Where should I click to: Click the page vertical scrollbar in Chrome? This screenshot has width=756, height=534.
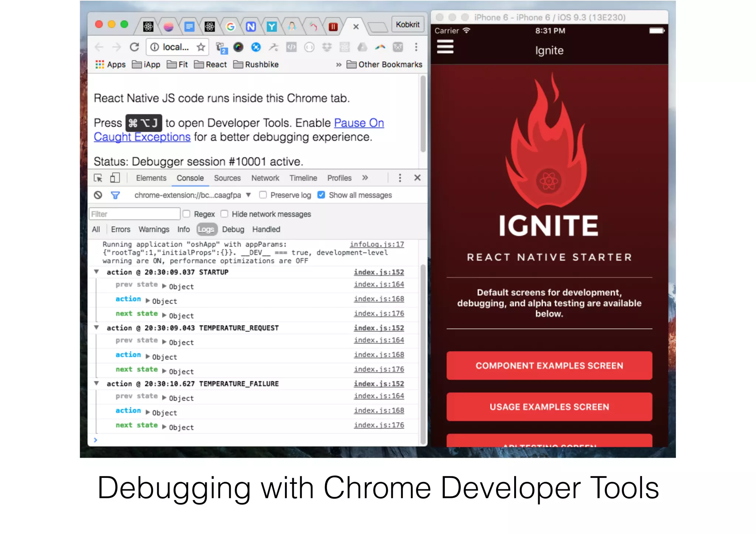423,113
